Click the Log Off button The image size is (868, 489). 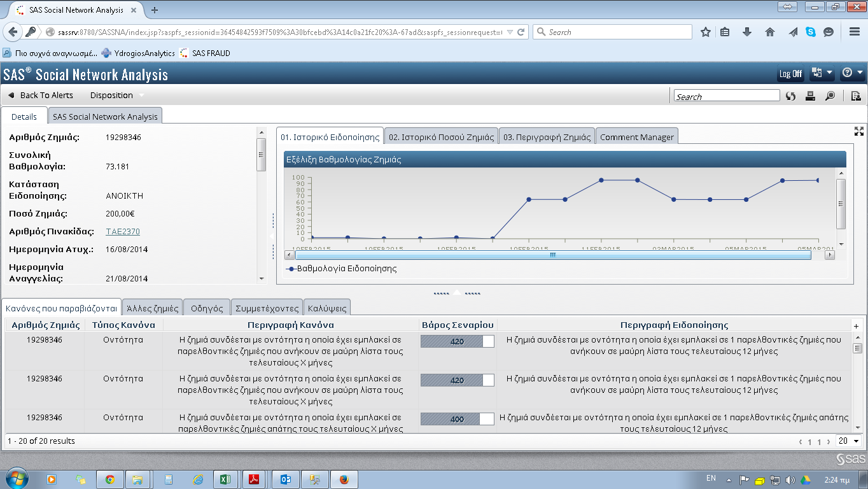click(x=791, y=74)
